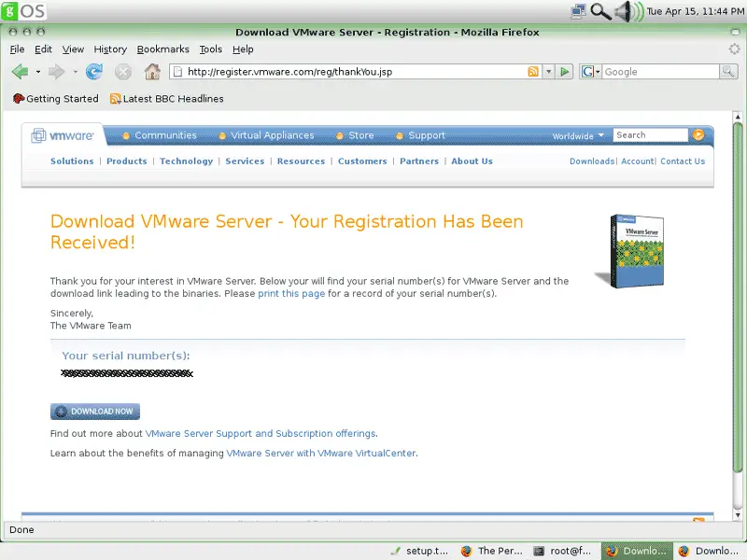Viewport: 747px width, 560px height.
Task: Click the desktop search magnifier tray icon
Action: (x=600, y=11)
